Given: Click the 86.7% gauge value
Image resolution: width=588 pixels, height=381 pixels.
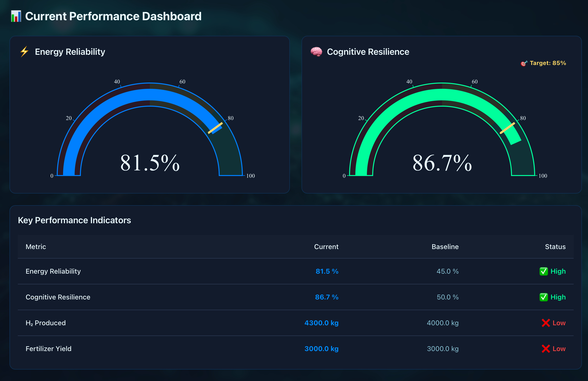Looking at the screenshot, I should tap(442, 163).
